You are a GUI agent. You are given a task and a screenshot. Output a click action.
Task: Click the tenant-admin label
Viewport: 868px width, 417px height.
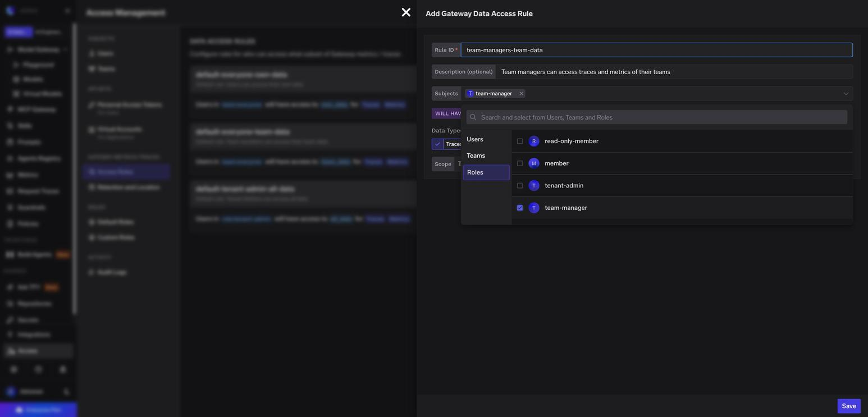564,186
